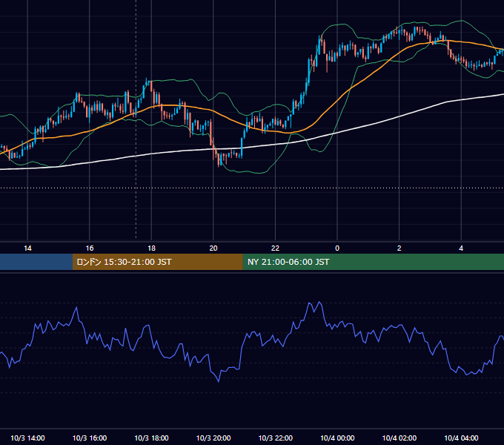Click the 10/3 16:00 label on the lower axis
Screen dimensions: 504x445
tap(90, 438)
